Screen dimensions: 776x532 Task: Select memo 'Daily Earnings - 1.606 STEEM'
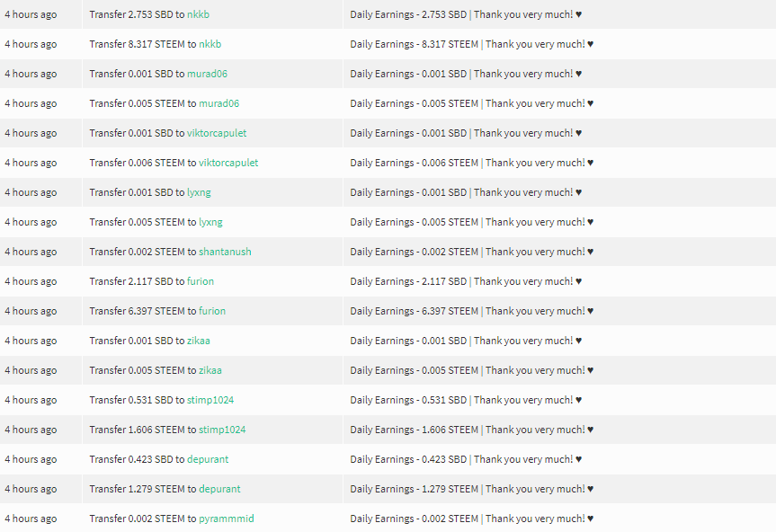(x=414, y=430)
